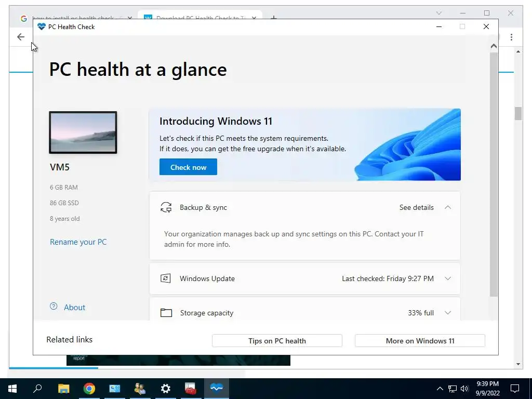Click Last checked: Friday 9:27 PM text
The image size is (532, 399).
[x=388, y=278]
